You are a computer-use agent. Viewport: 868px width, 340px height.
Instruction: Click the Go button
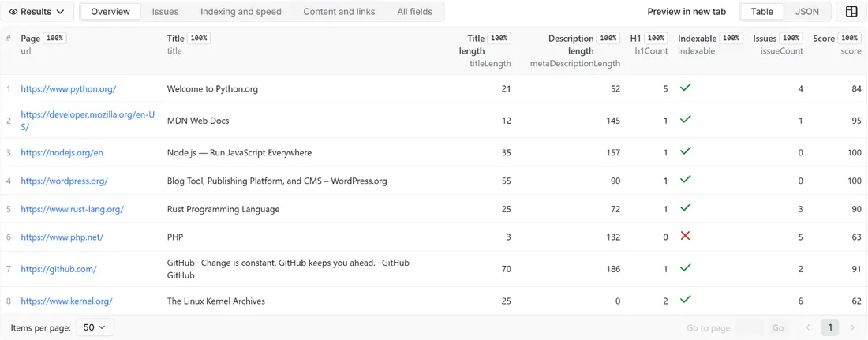(x=778, y=328)
